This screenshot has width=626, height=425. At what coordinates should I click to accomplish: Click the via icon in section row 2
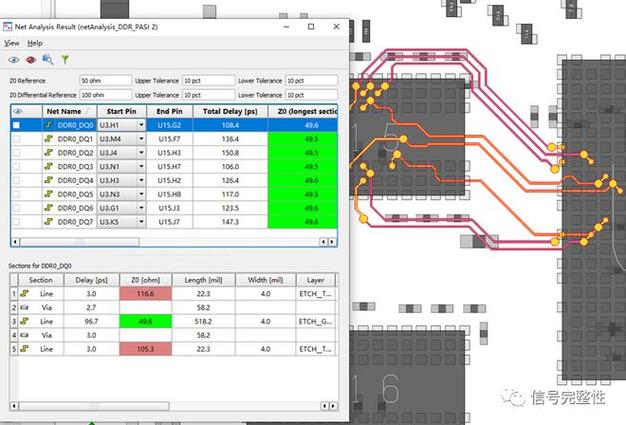click(x=25, y=307)
